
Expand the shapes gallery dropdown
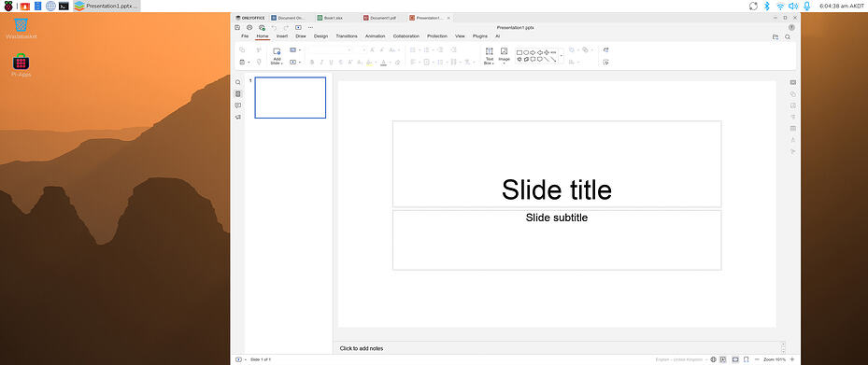coord(562,56)
